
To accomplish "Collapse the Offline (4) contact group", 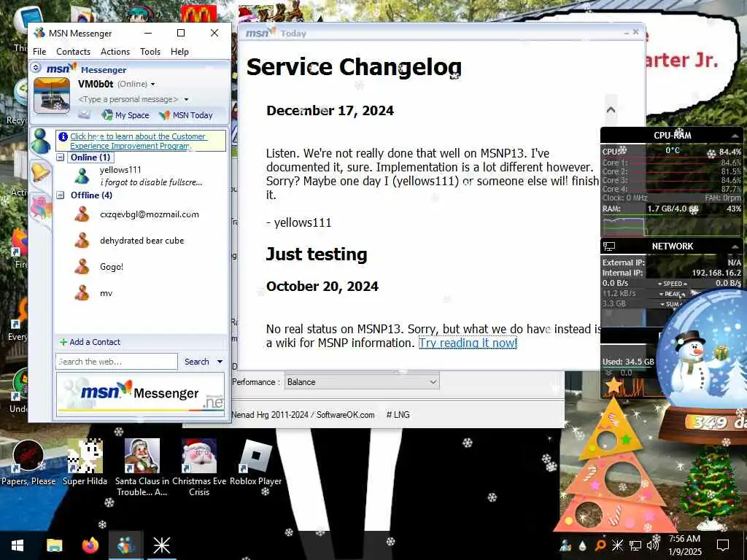I will click(61, 195).
